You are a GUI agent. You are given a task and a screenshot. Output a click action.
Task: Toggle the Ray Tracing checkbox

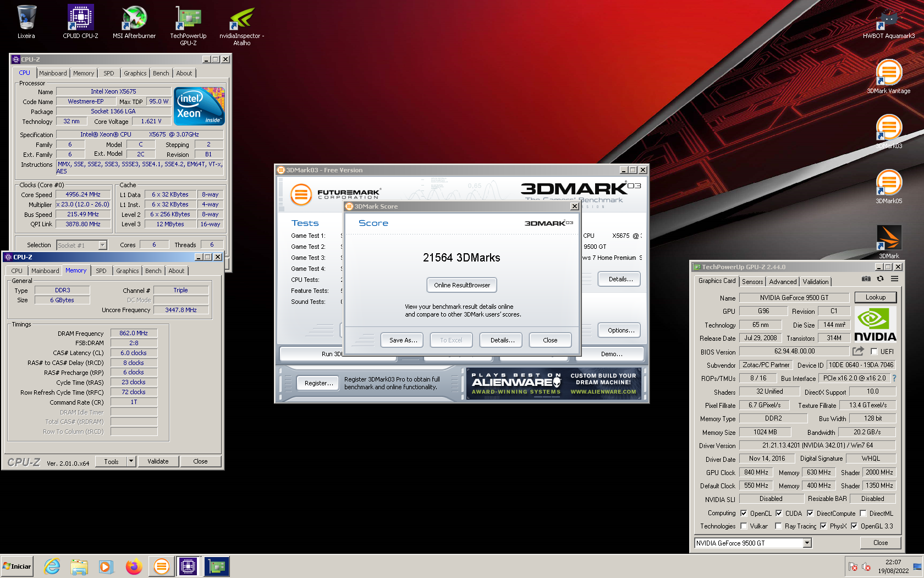(x=778, y=526)
